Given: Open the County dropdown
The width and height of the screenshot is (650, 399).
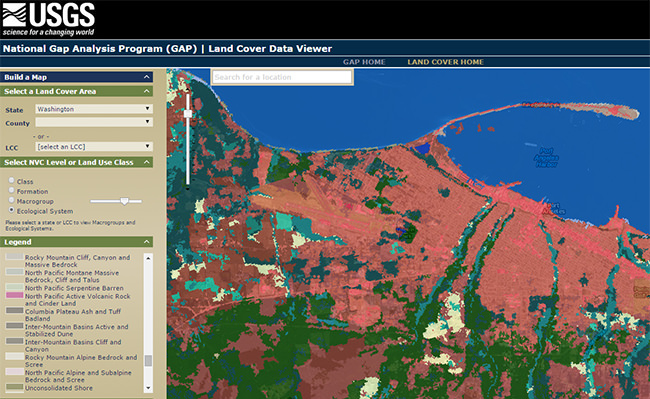Looking at the screenshot, I should 94,122.
